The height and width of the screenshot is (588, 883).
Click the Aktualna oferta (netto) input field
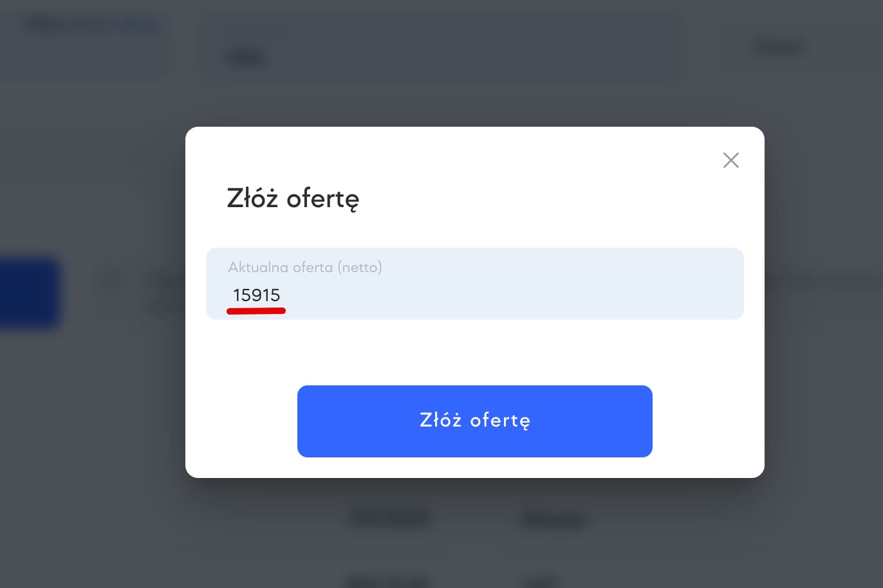474,283
